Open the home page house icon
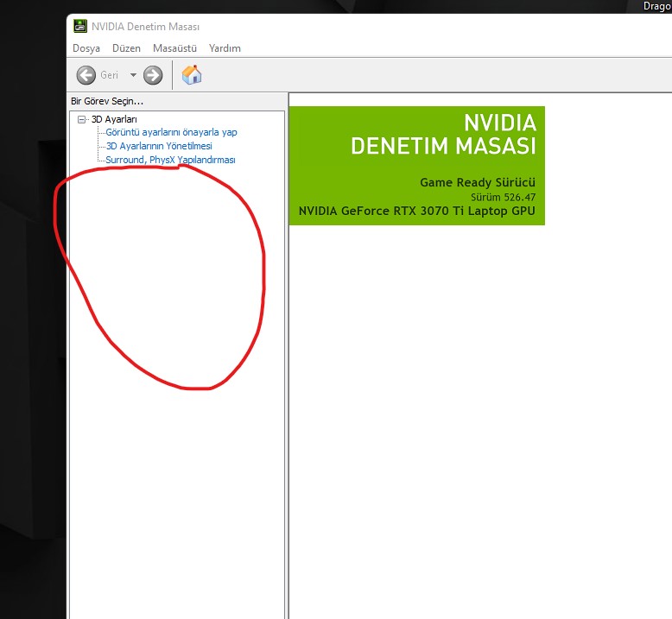 (x=192, y=74)
